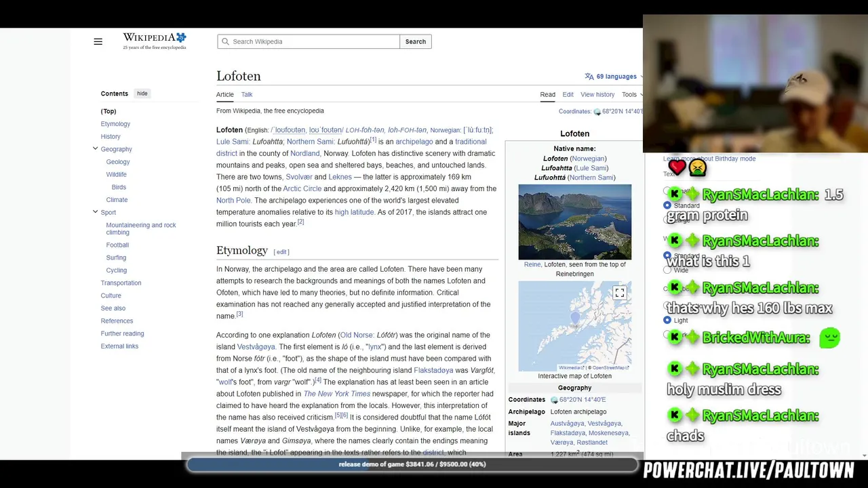Click the green sleepy emote by BrickedWithAura

pos(829,338)
